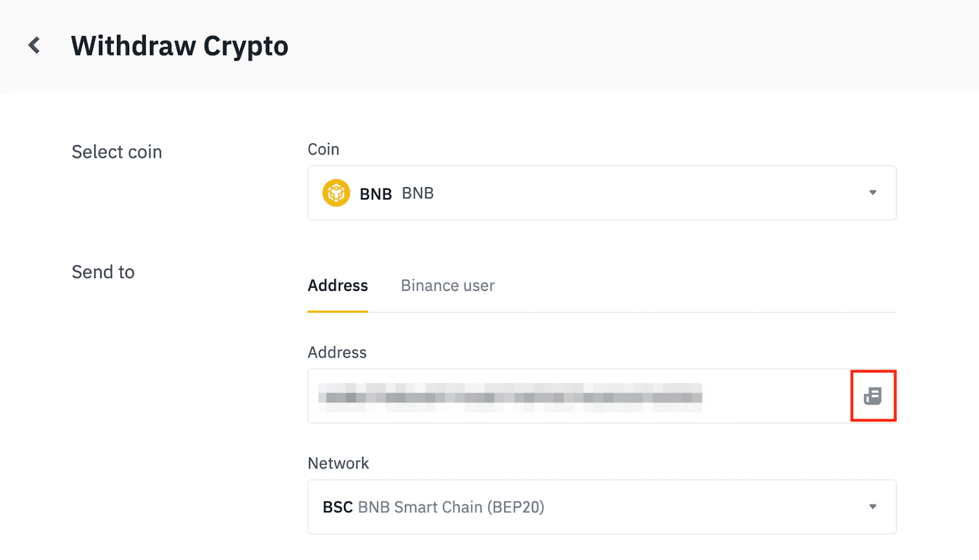The image size is (979, 560).
Task: Click the Binance user option under Send to
Action: [447, 285]
